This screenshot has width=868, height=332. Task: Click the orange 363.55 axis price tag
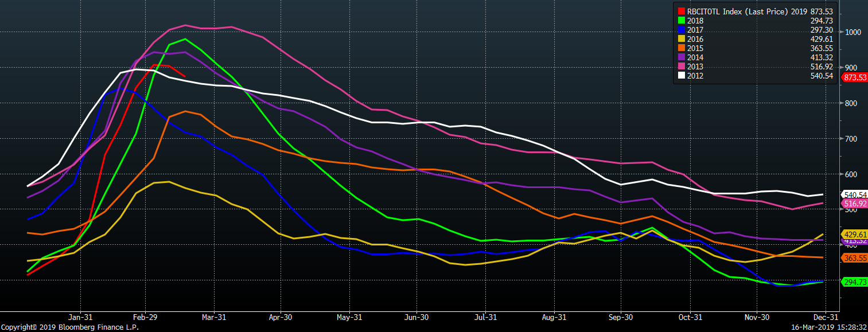coord(854,258)
